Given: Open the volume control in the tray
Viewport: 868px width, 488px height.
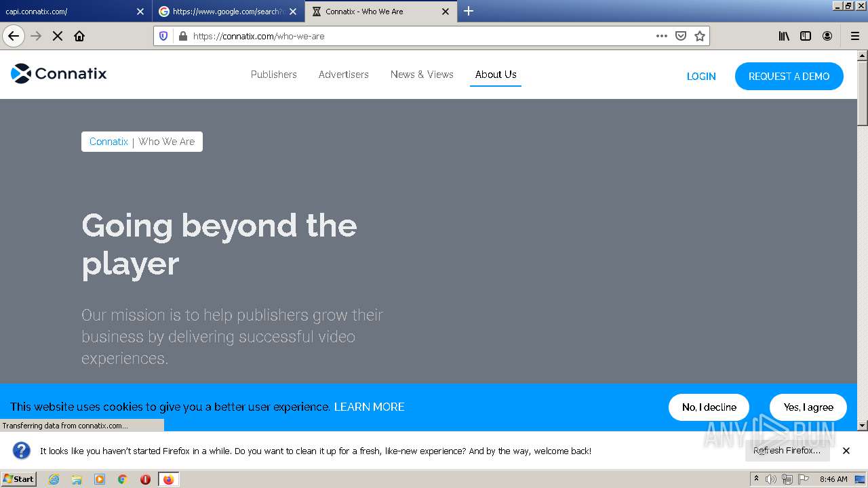Looking at the screenshot, I should click(771, 479).
